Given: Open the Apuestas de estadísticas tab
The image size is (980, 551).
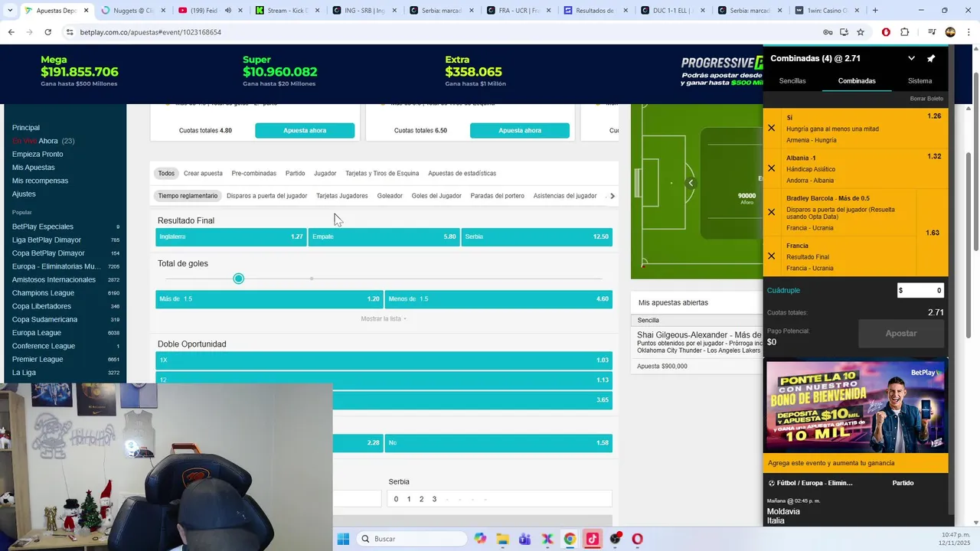Looking at the screenshot, I should click(462, 174).
